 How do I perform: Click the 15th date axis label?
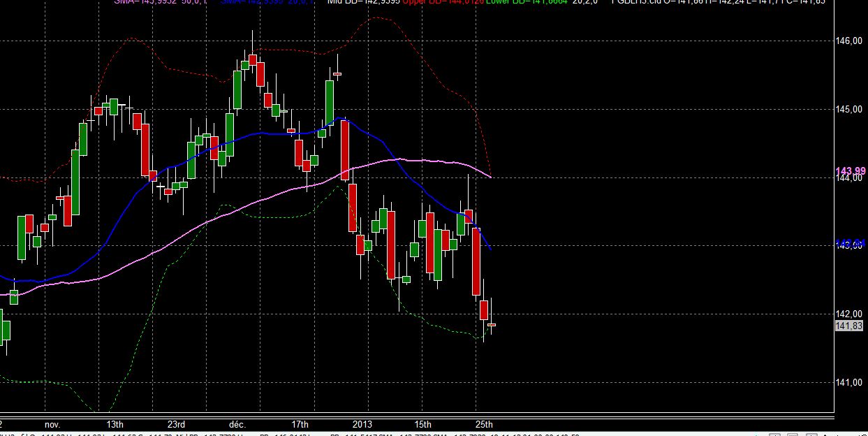[x=422, y=424]
